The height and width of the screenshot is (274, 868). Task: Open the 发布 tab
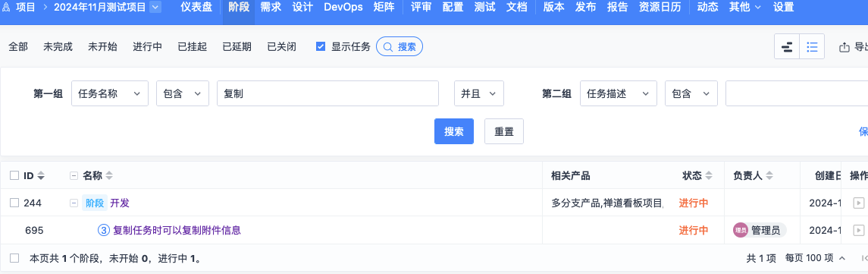point(586,8)
